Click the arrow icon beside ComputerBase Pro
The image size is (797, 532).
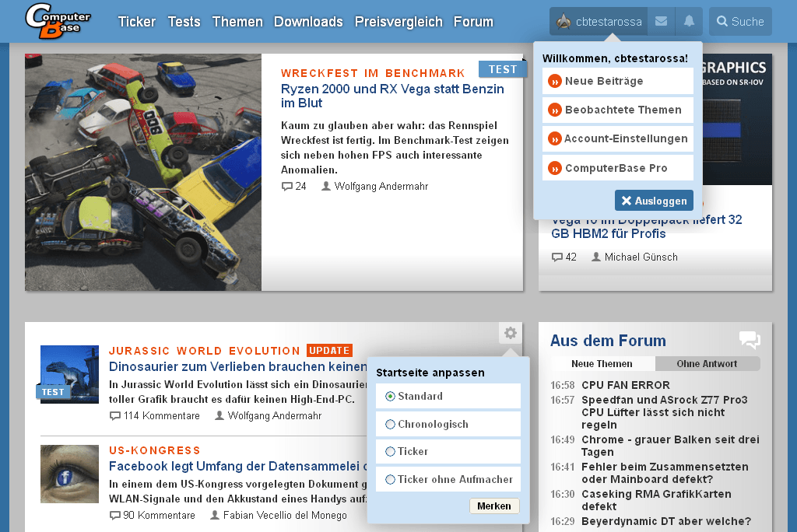pyautogui.click(x=554, y=168)
